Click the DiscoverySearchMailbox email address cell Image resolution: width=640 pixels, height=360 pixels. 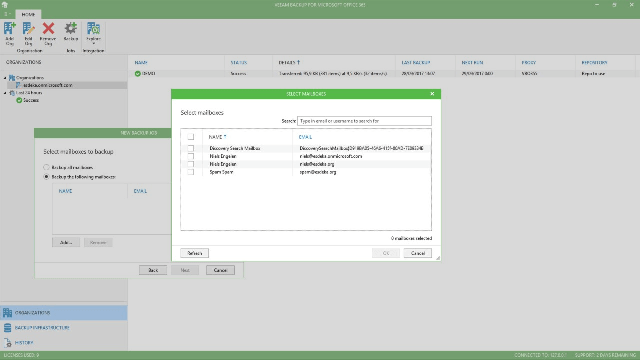[x=361, y=149]
